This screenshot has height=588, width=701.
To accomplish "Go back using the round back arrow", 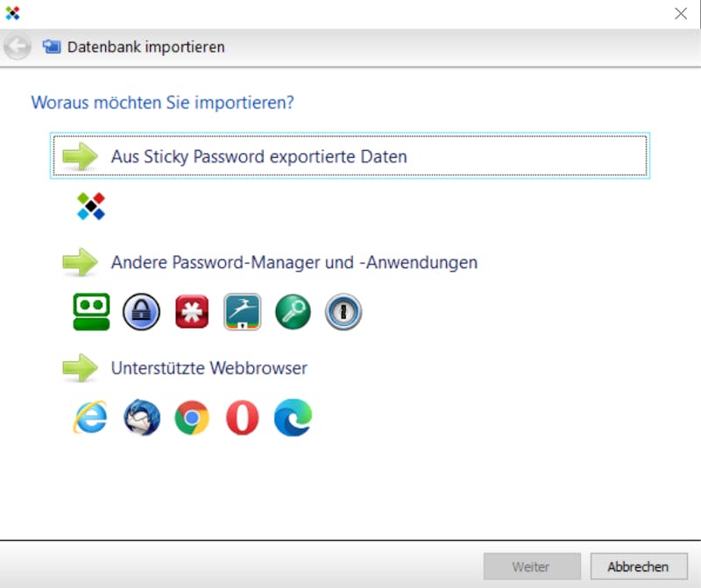I will coord(18,46).
